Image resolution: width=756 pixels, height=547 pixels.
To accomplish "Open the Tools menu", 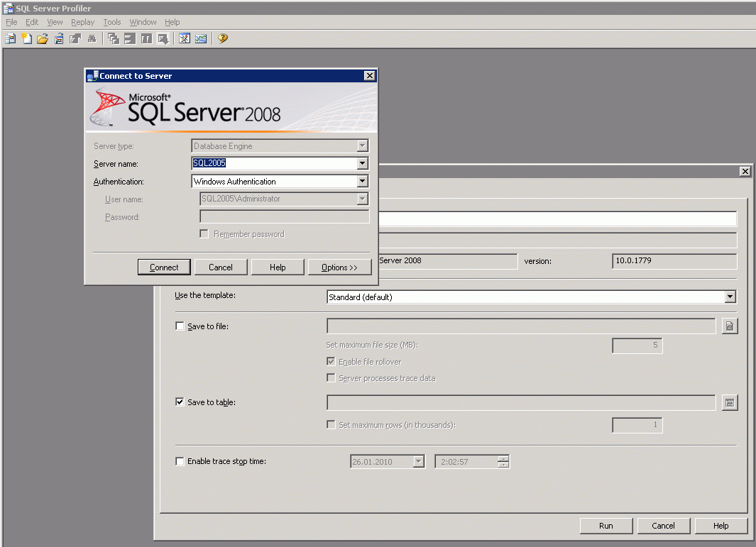I will point(112,22).
